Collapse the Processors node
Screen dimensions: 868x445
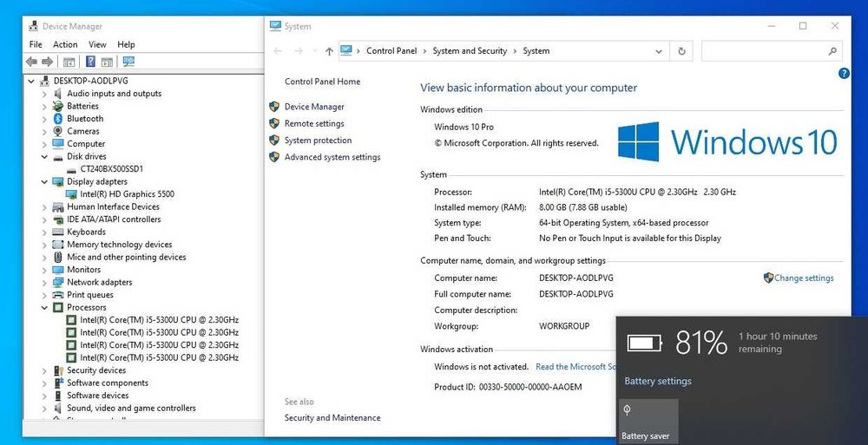pos(44,308)
